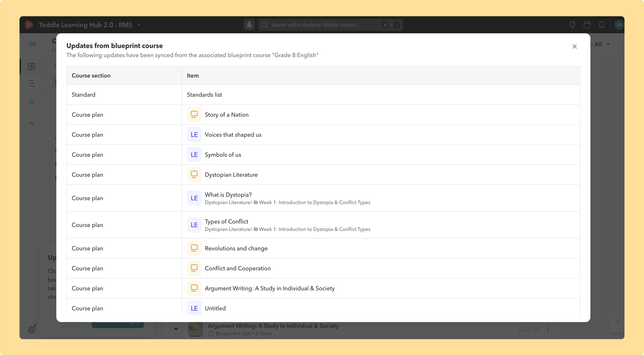Close the Updates from blueprint course dialog
This screenshot has width=644, height=355.
574,47
